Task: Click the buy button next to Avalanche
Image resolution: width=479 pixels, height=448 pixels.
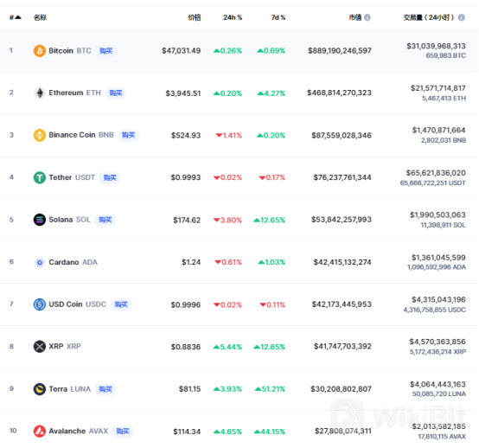Action: [123, 432]
